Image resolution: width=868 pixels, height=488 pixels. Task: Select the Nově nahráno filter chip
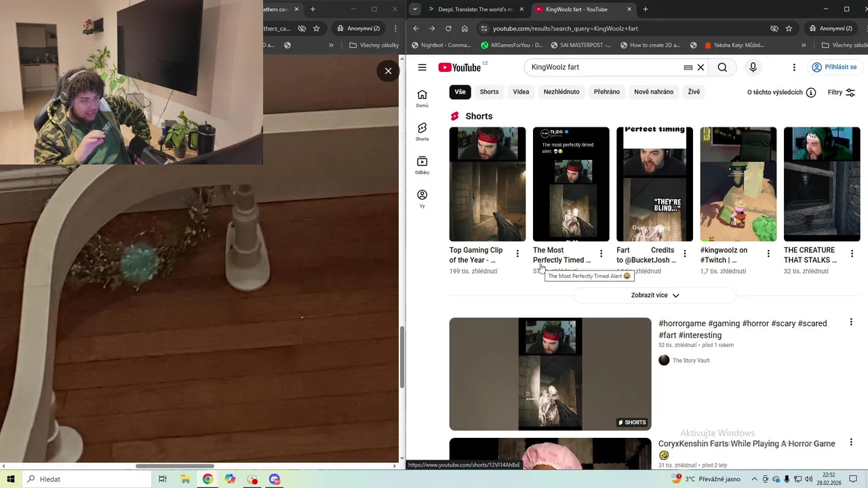[654, 92]
